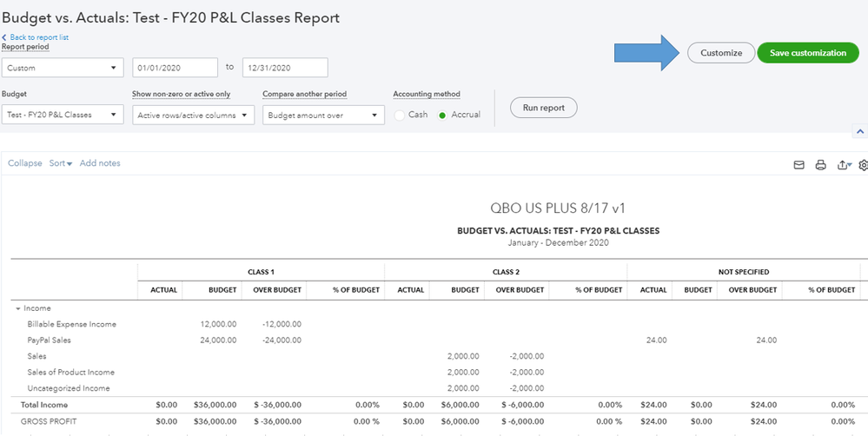This screenshot has height=436, width=868.
Task: Open the Compare another period dropdown
Action: coord(323,115)
